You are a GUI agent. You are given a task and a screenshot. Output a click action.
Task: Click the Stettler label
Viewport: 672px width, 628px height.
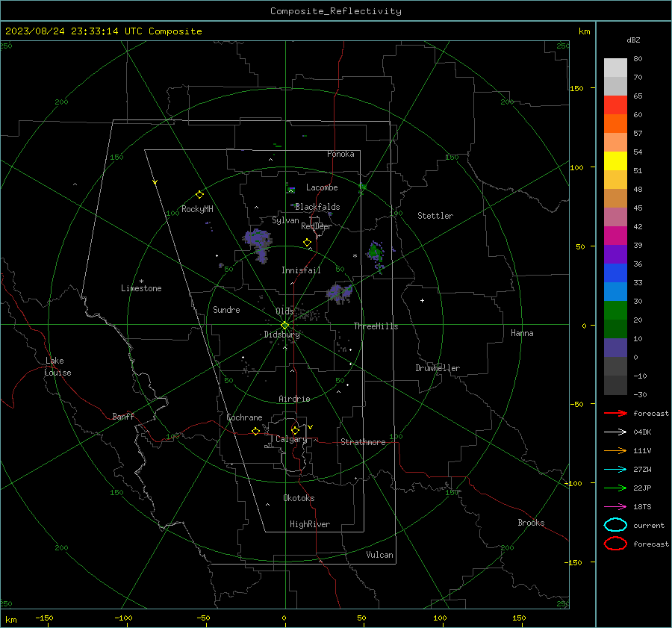(x=435, y=216)
